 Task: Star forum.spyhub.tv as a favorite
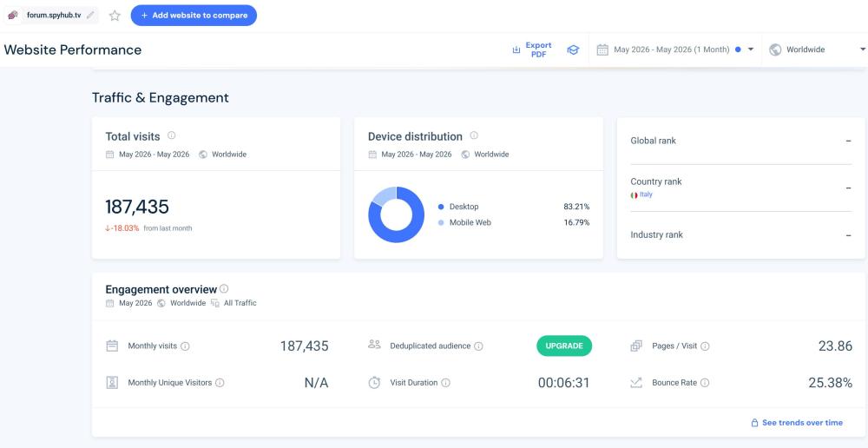click(x=115, y=16)
